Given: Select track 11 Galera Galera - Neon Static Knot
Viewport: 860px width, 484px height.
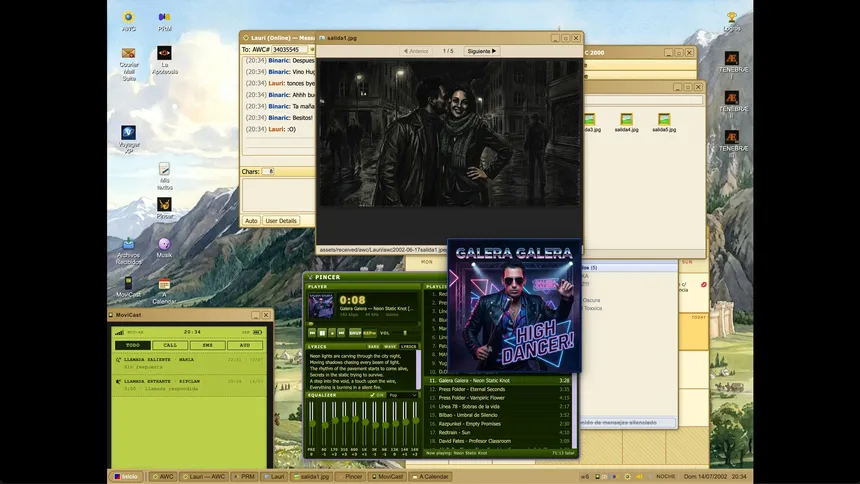Looking at the screenshot, I should click(x=499, y=380).
